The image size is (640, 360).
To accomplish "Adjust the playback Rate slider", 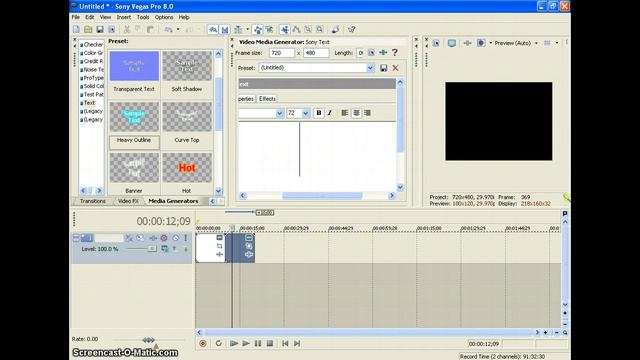I will pyautogui.click(x=148, y=340).
